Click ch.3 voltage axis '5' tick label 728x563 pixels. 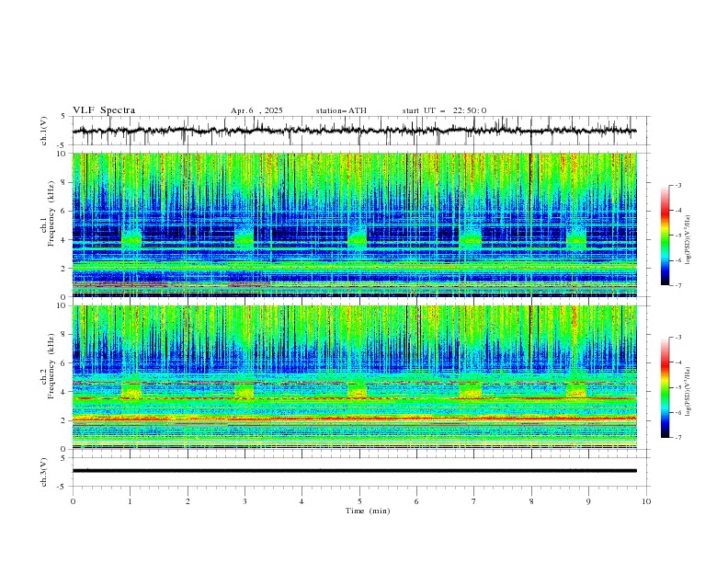pyautogui.click(x=63, y=458)
